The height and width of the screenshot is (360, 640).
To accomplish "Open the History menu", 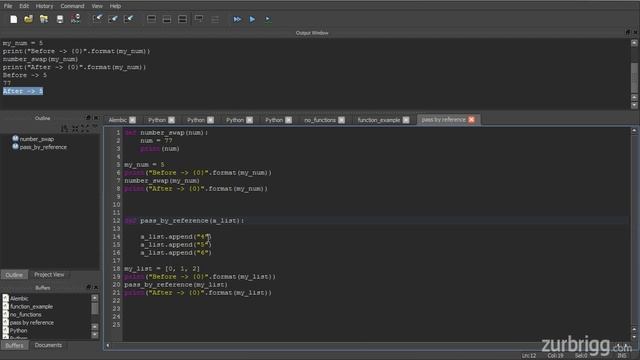I will coord(44,6).
